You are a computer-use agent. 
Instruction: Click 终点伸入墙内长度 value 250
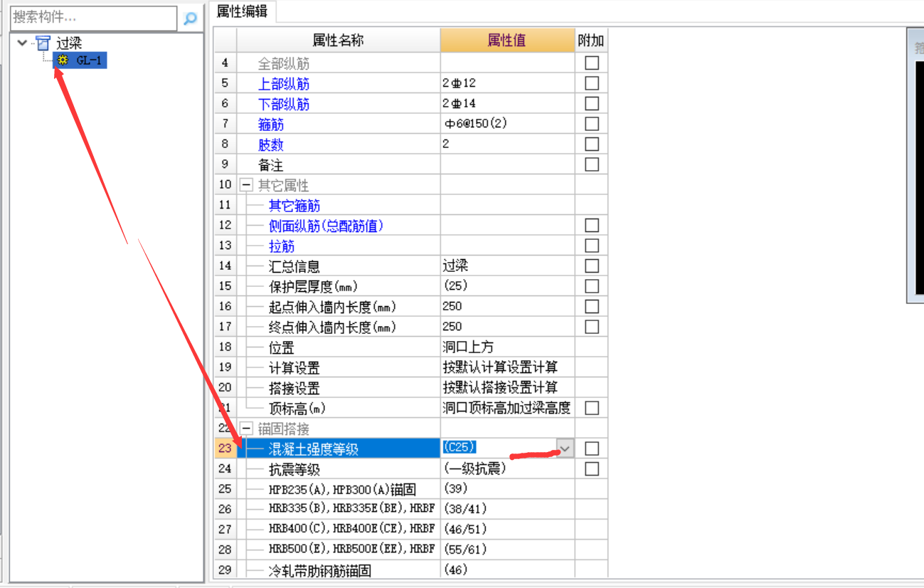pos(508,327)
